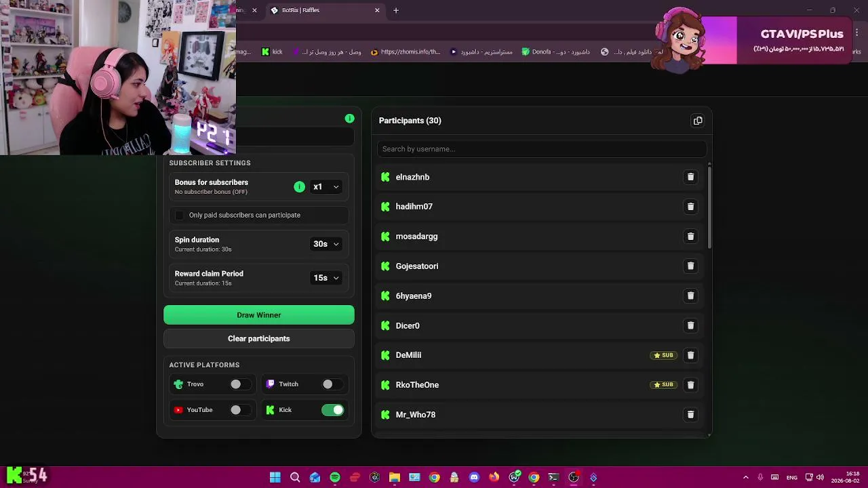Click the Participants (30) heading
The height and width of the screenshot is (488, 868).
[x=410, y=121]
